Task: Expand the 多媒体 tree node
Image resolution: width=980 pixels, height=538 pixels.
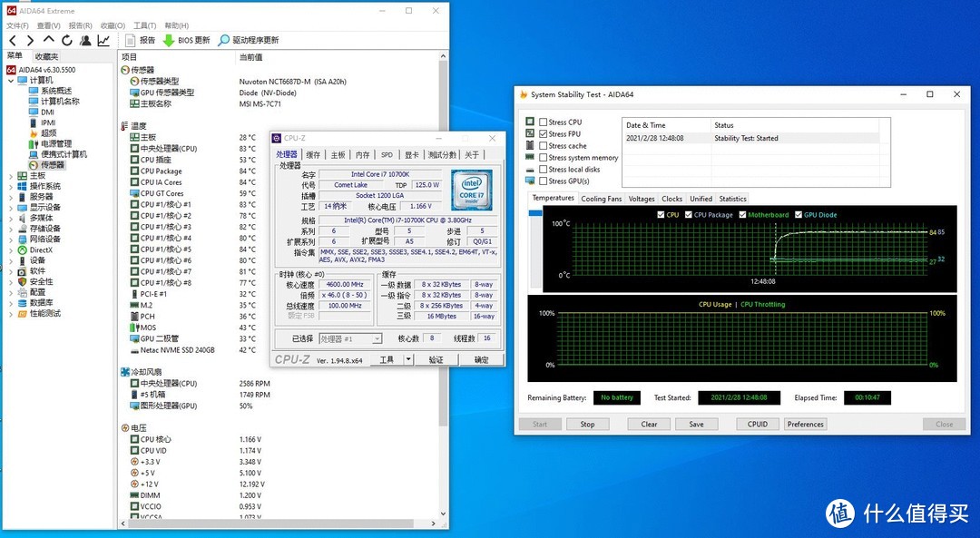Action: [x=11, y=218]
